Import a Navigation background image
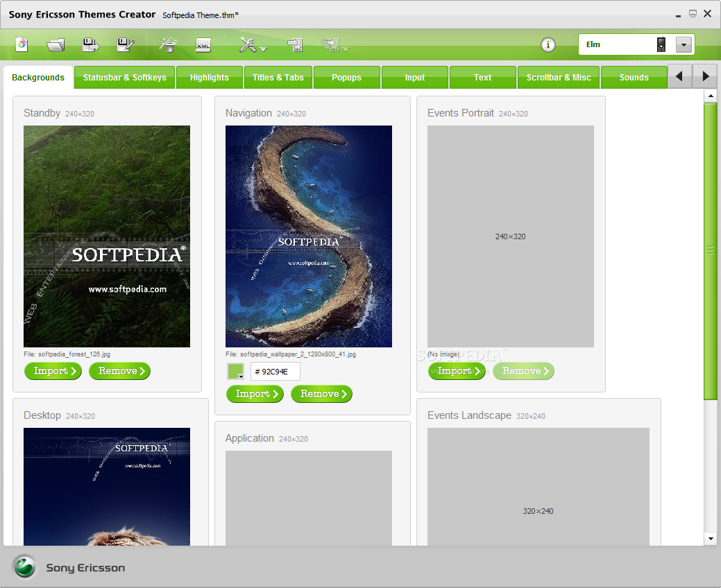Screen dimensions: 721x588 tap(255, 394)
